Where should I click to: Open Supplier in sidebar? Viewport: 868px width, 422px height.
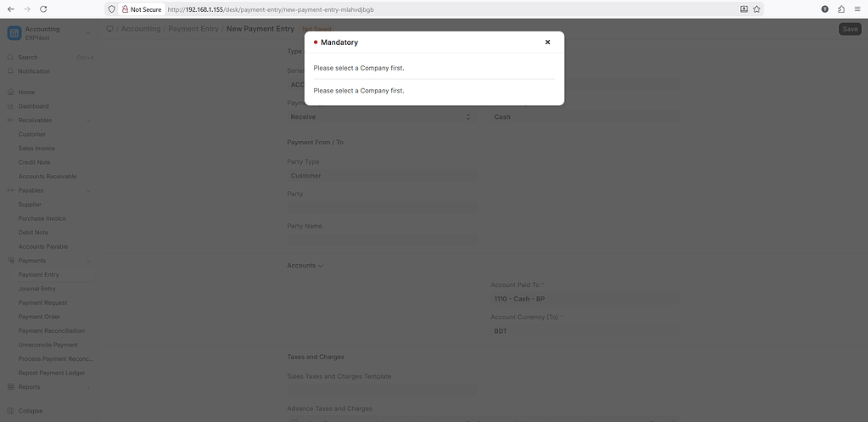(30, 205)
